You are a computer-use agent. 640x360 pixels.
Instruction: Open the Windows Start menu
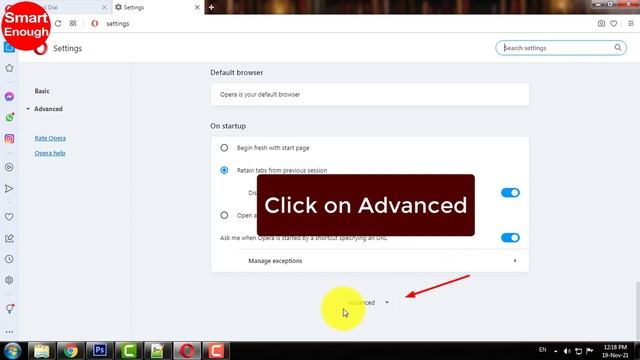[x=12, y=351]
